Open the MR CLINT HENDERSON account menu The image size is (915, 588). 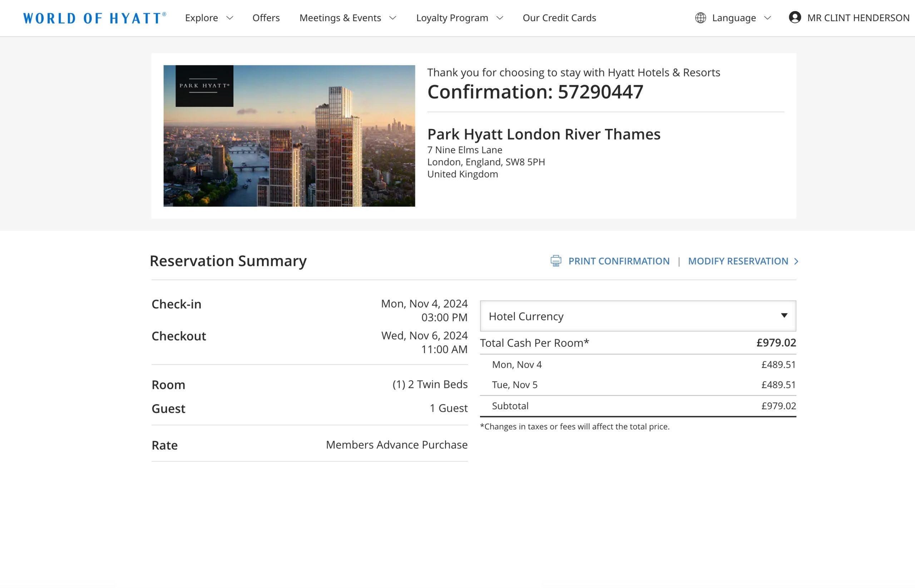click(x=858, y=18)
